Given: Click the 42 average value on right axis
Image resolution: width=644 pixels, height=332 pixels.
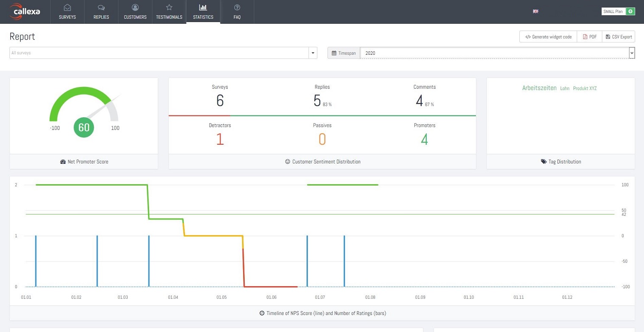Looking at the screenshot, I should click(x=624, y=214).
